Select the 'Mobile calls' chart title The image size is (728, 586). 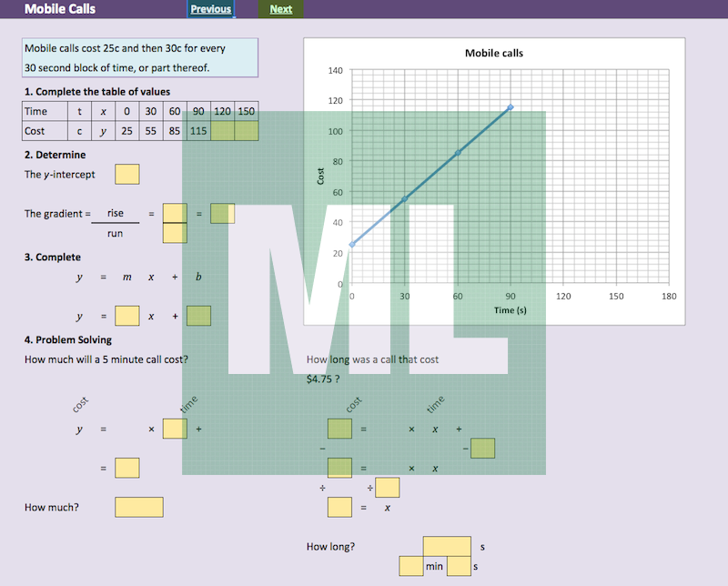pyautogui.click(x=494, y=53)
